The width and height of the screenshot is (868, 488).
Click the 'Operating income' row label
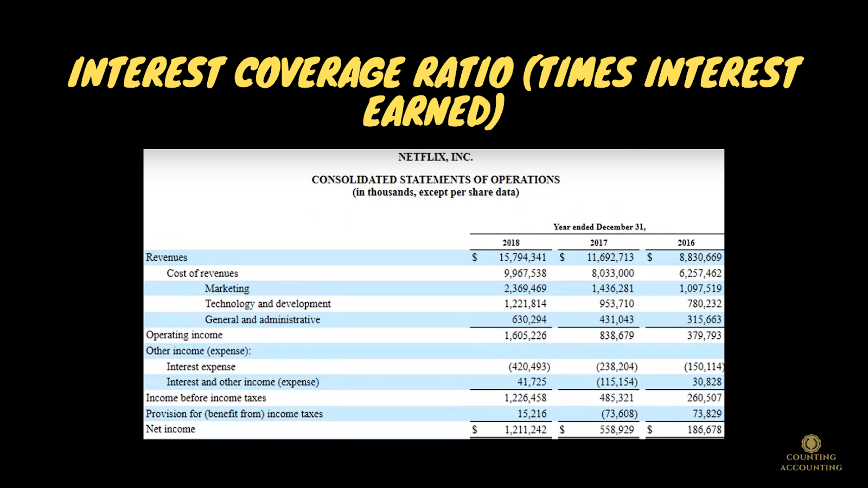point(184,335)
